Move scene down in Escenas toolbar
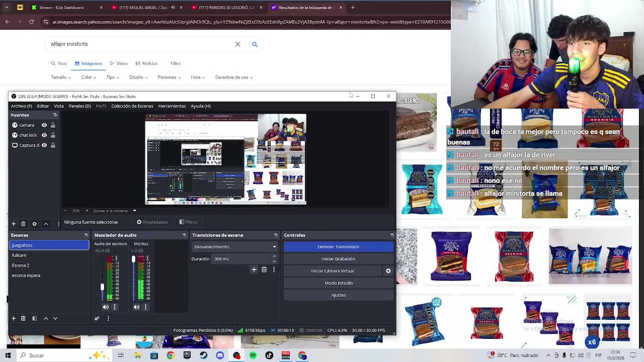Image resolution: width=644 pixels, height=362 pixels. 55,318
